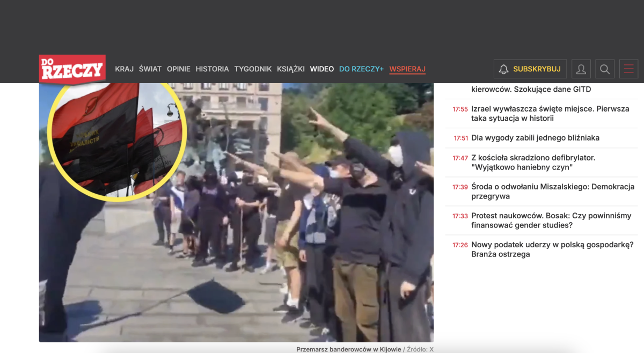Open the KRAJ menu section
The height and width of the screenshot is (353, 644).
tap(124, 69)
